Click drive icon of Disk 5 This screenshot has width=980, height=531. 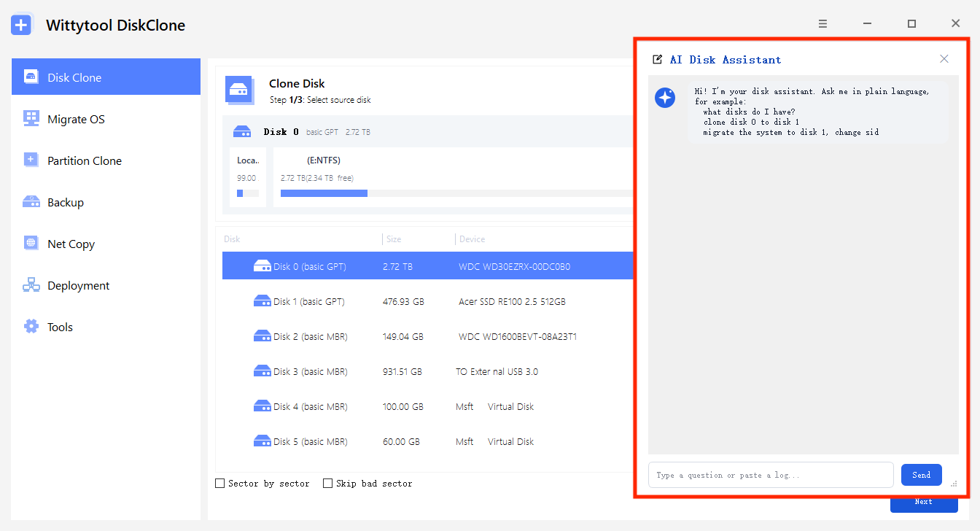click(262, 441)
